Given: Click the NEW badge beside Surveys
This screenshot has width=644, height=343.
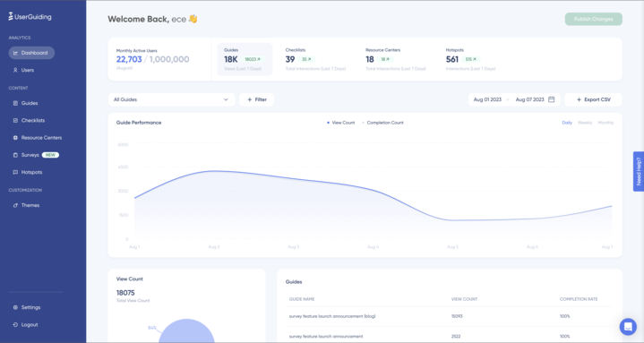Looking at the screenshot, I should click(50, 155).
